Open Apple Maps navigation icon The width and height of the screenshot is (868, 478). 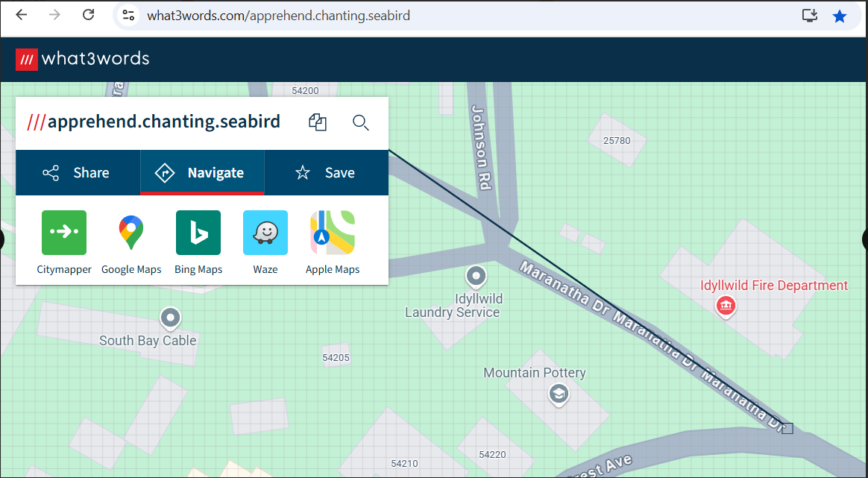coord(333,233)
